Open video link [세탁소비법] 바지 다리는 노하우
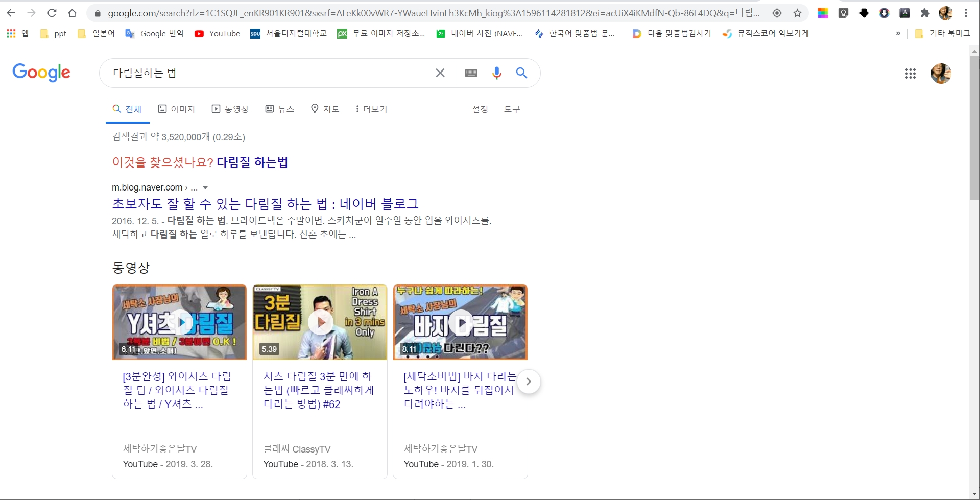Viewport: 980px width, 500px height. click(460, 390)
